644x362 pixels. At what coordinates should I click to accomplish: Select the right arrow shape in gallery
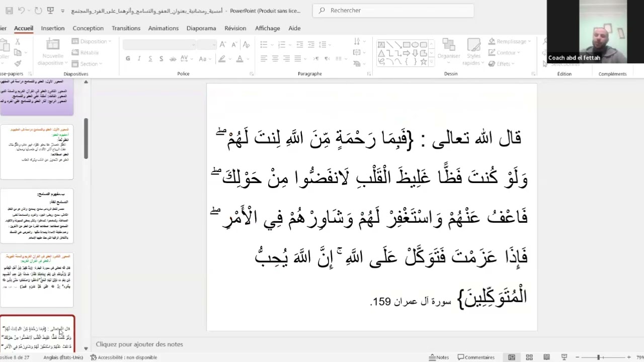click(406, 53)
